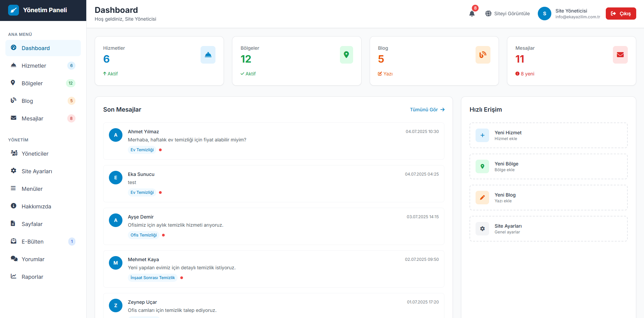This screenshot has width=644, height=318.
Task: Click the Yeni Bölge quick access card
Action: (x=548, y=166)
